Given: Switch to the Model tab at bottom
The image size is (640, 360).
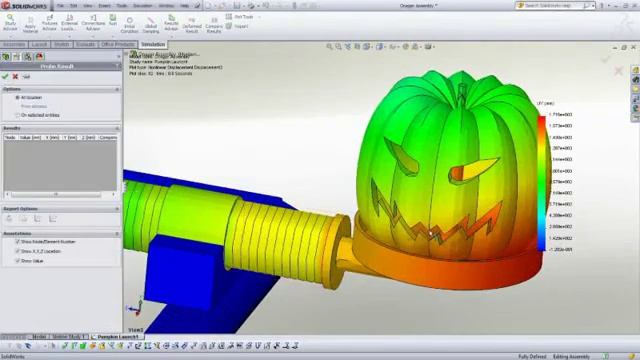Looking at the screenshot, I should (x=39, y=337).
